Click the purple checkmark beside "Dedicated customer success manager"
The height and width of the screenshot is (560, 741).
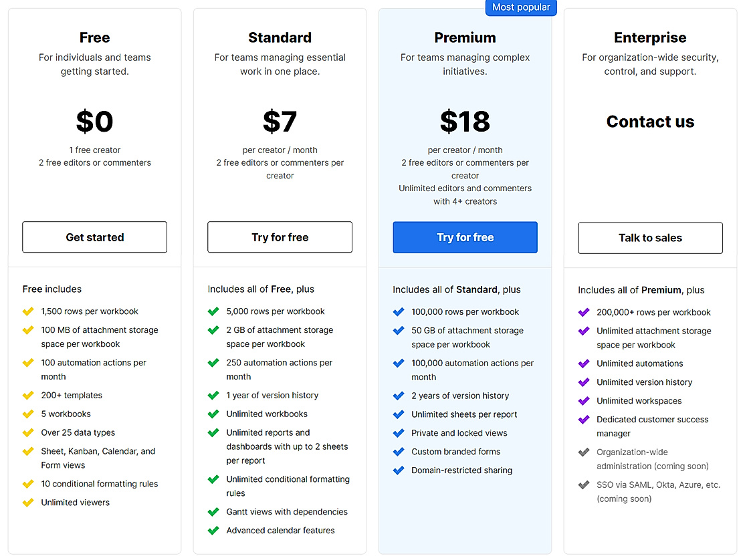click(583, 420)
